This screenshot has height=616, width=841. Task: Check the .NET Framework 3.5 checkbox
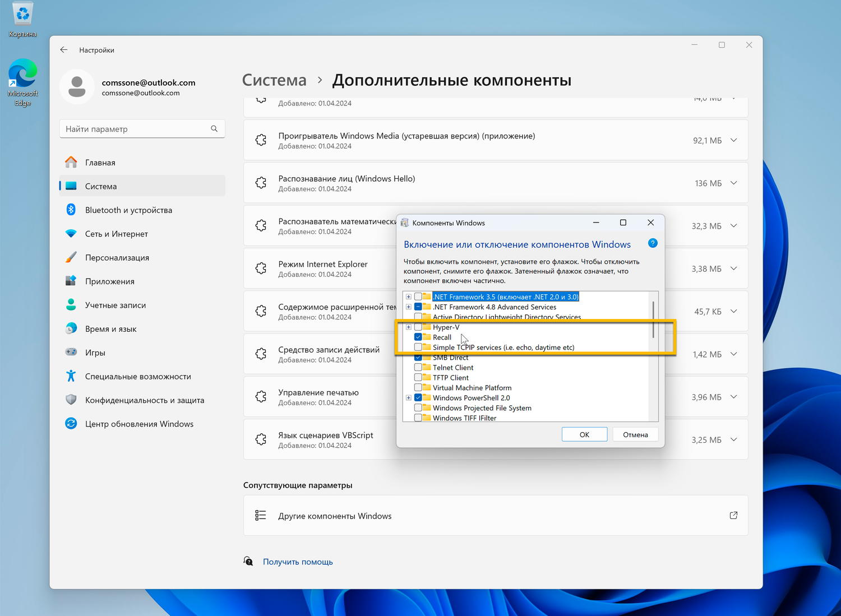[418, 297]
